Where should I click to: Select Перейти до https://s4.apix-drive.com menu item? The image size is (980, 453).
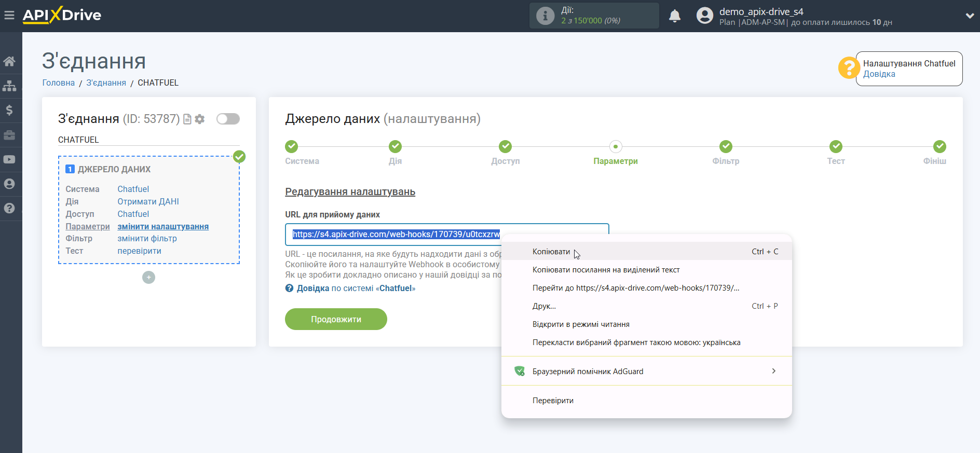click(x=647, y=288)
